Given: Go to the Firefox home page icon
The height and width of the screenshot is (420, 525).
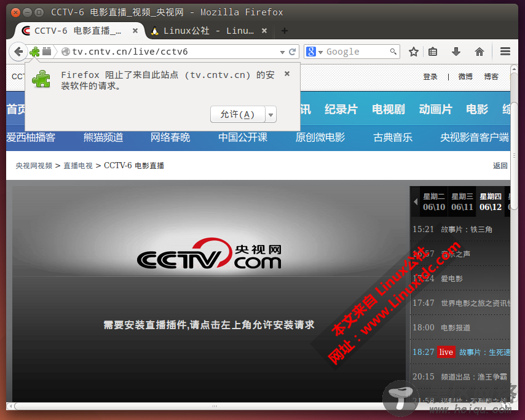Looking at the screenshot, I should point(480,52).
